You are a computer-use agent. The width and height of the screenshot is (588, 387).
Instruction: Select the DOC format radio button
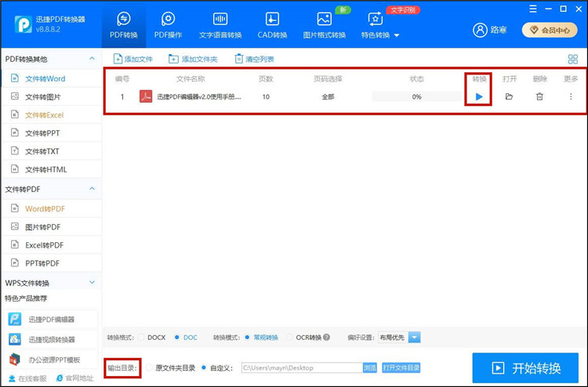pyautogui.click(x=177, y=338)
